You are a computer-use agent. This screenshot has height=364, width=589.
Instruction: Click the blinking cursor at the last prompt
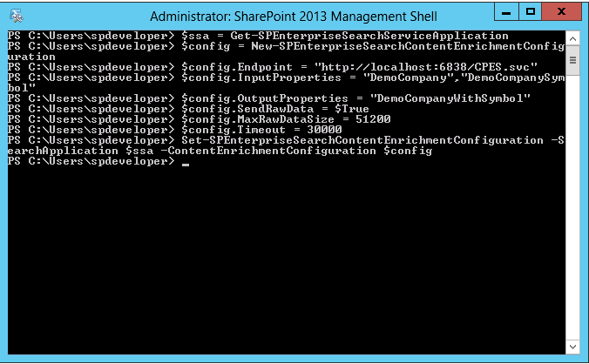pyautogui.click(x=186, y=163)
